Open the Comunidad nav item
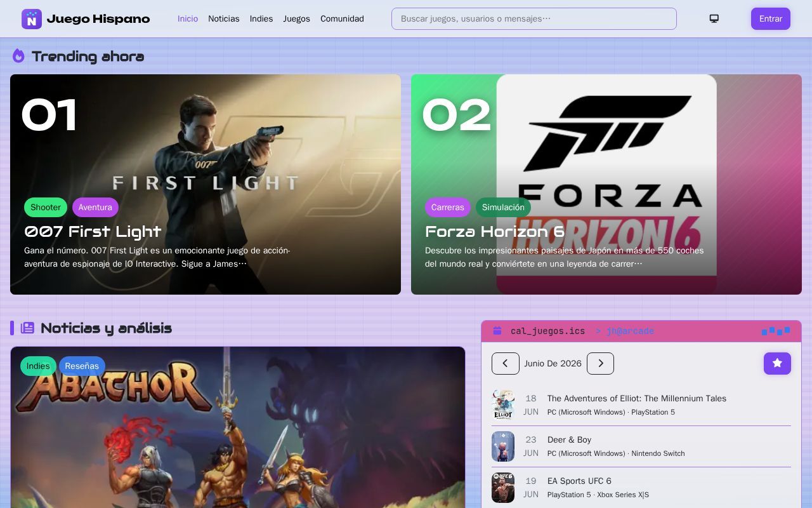This screenshot has width=812, height=508. click(x=342, y=18)
